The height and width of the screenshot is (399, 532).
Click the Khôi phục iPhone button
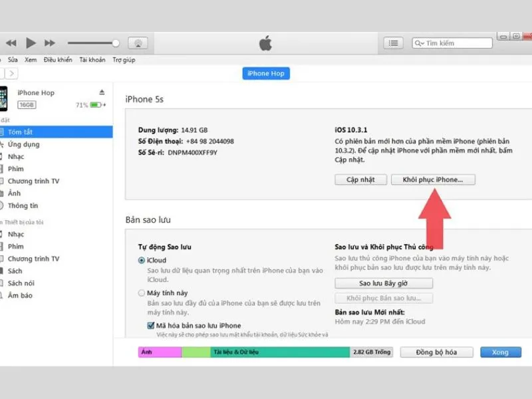click(x=433, y=180)
